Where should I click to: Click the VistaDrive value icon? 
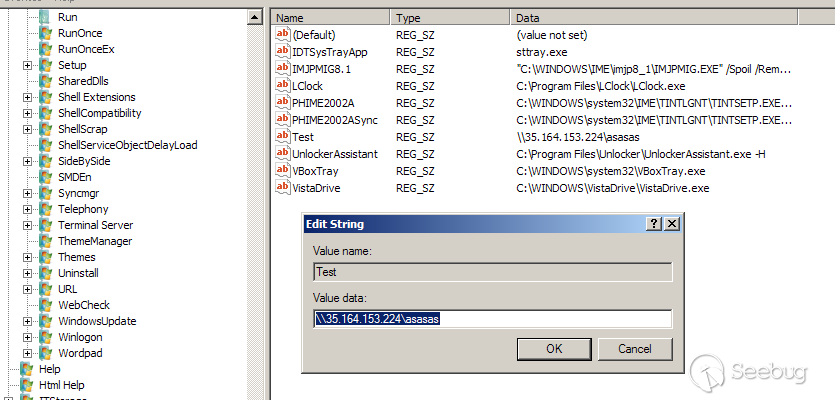(282, 188)
